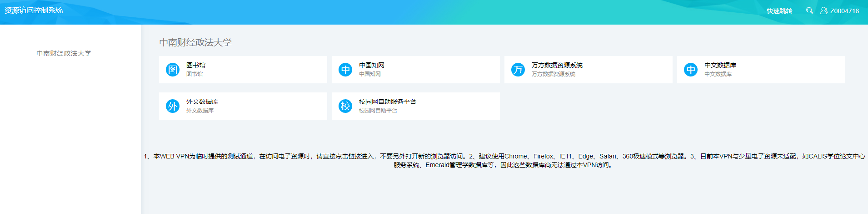The width and height of the screenshot is (868, 214).
Task: Click the 中文数据库 circular icon
Action: click(691, 70)
